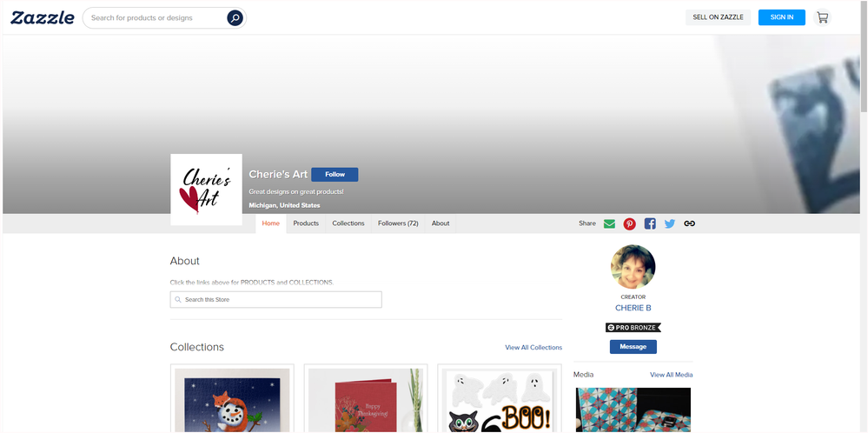Share store on Facebook
The image size is (868, 433).
[650, 223]
